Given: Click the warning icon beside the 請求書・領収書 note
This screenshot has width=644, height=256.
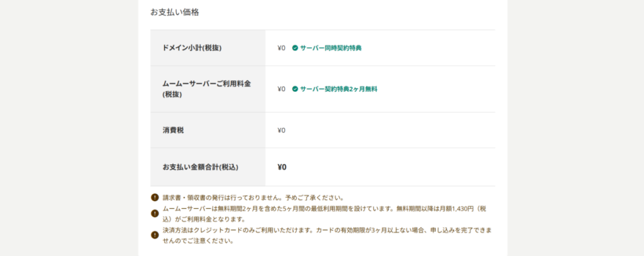Looking at the screenshot, I should click(155, 198).
